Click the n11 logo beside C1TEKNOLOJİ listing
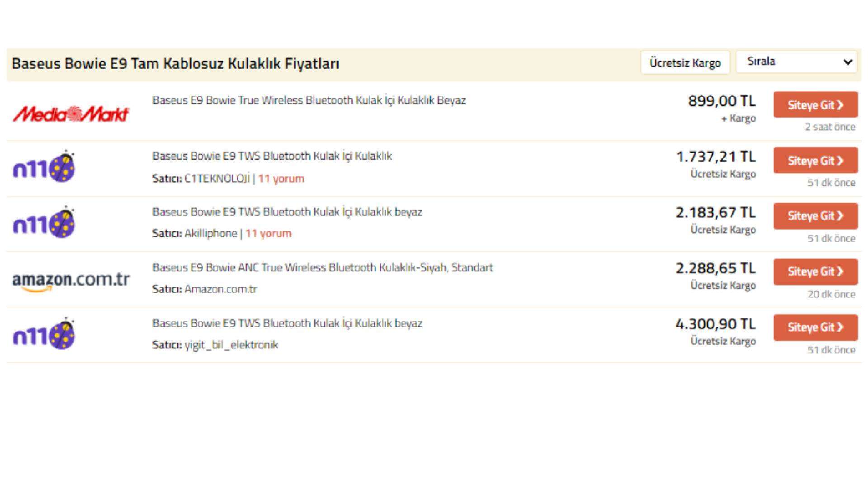 pos(44,167)
